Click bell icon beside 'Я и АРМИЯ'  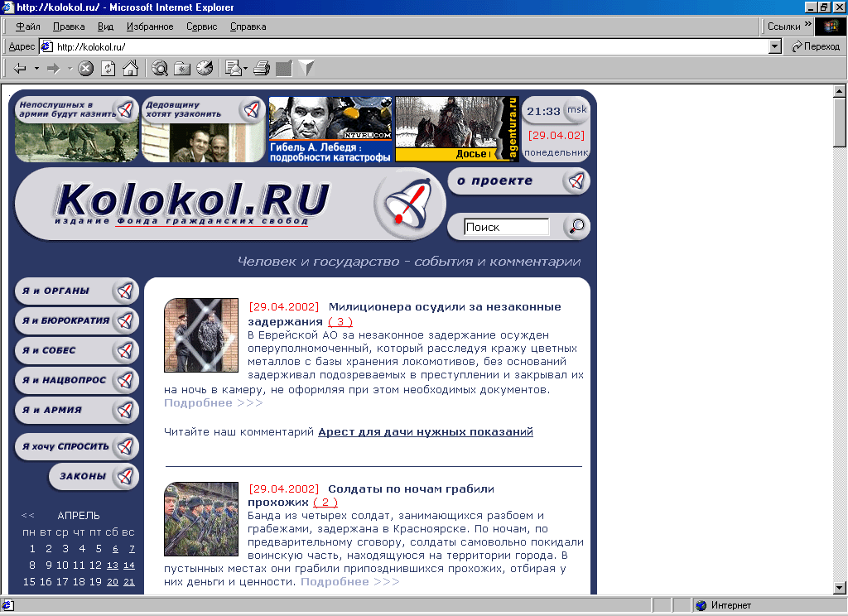(125, 410)
